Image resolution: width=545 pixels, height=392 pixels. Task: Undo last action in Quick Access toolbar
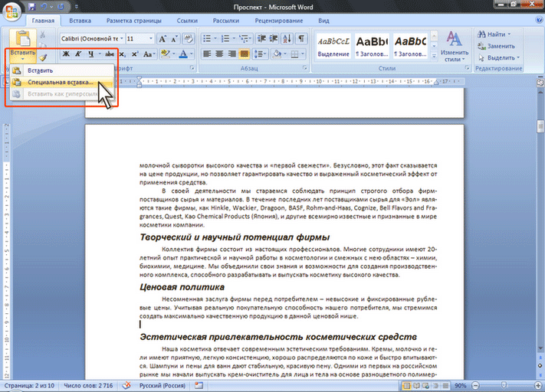pos(44,7)
